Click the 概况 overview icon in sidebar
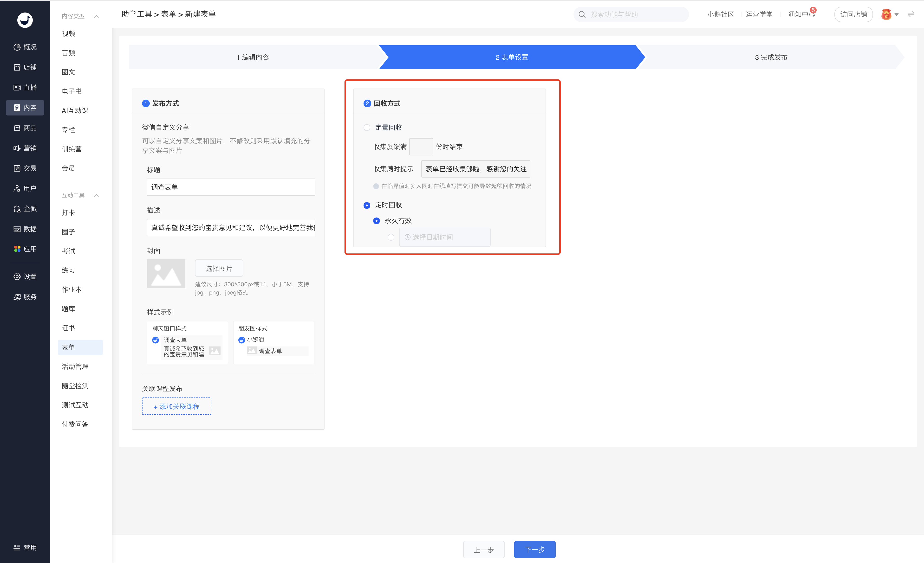This screenshot has height=563, width=924. pyautogui.click(x=17, y=47)
